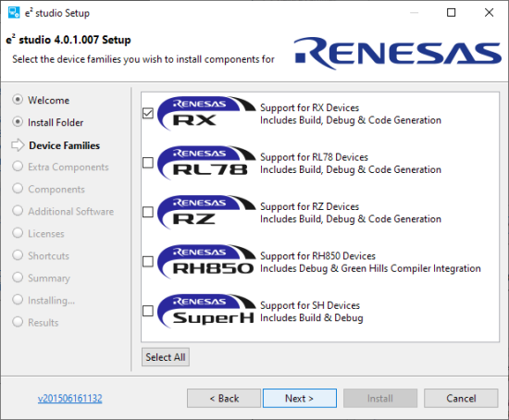Tick the RZ Devices checkbox
Viewport: 509px width, 420px height.
148,212
